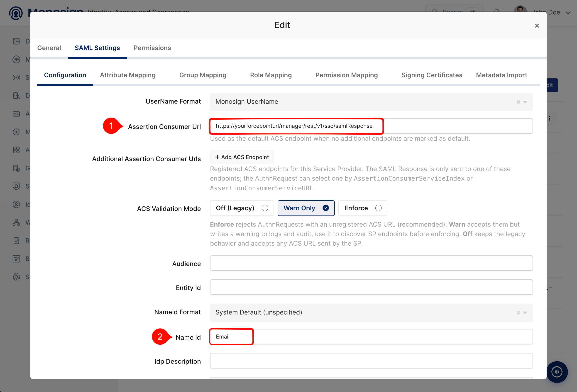Select Off (Legacy) validation mode
This screenshot has width=577, height=392.
[x=242, y=208]
